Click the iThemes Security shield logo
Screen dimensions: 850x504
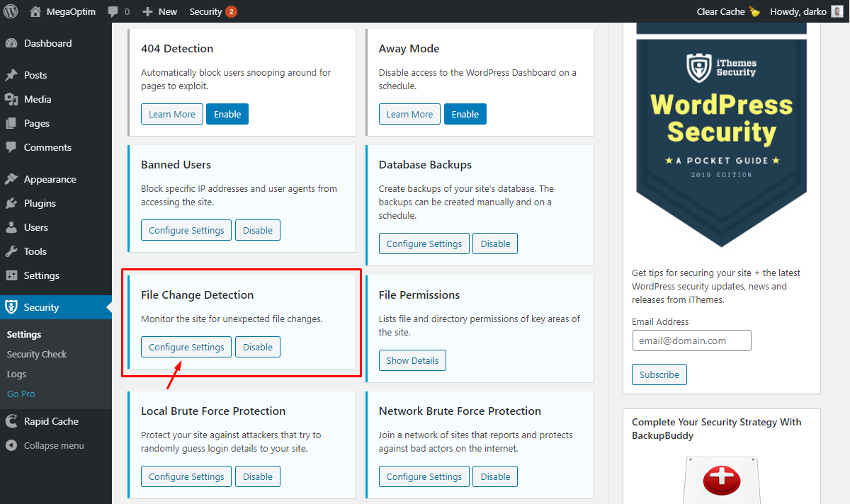(x=698, y=67)
